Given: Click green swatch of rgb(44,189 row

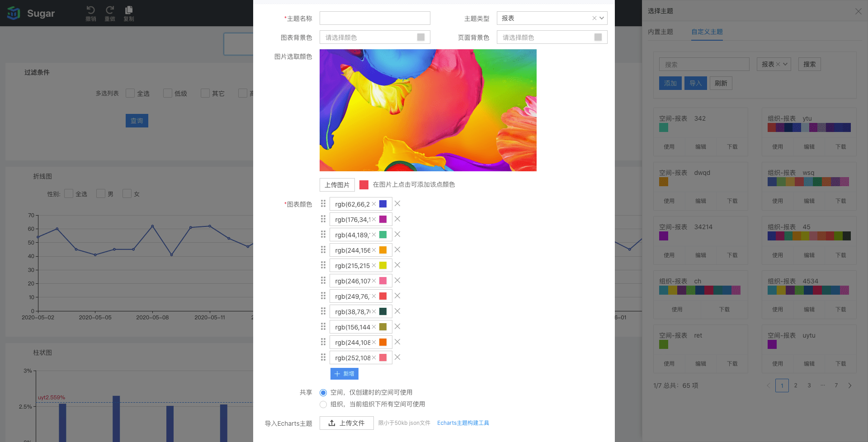Looking at the screenshot, I should click(383, 235).
